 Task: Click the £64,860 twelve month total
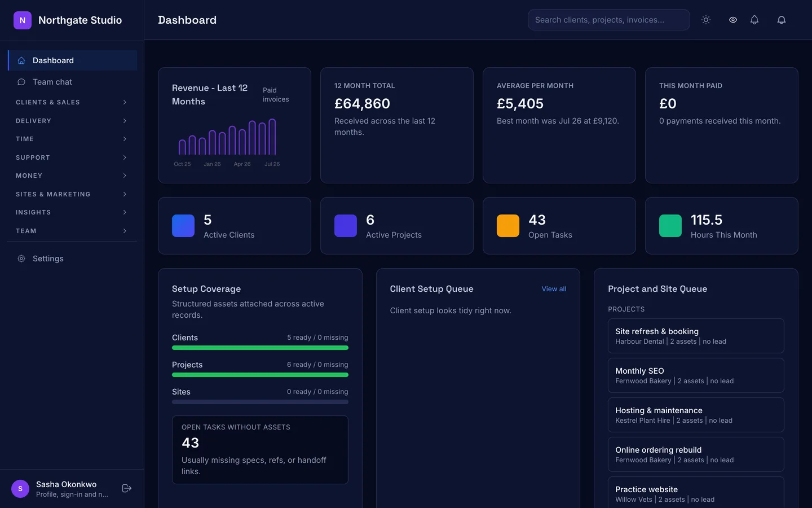362,104
